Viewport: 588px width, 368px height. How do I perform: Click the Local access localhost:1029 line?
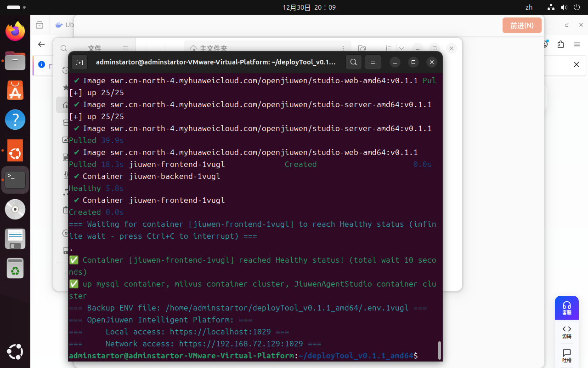(x=179, y=332)
